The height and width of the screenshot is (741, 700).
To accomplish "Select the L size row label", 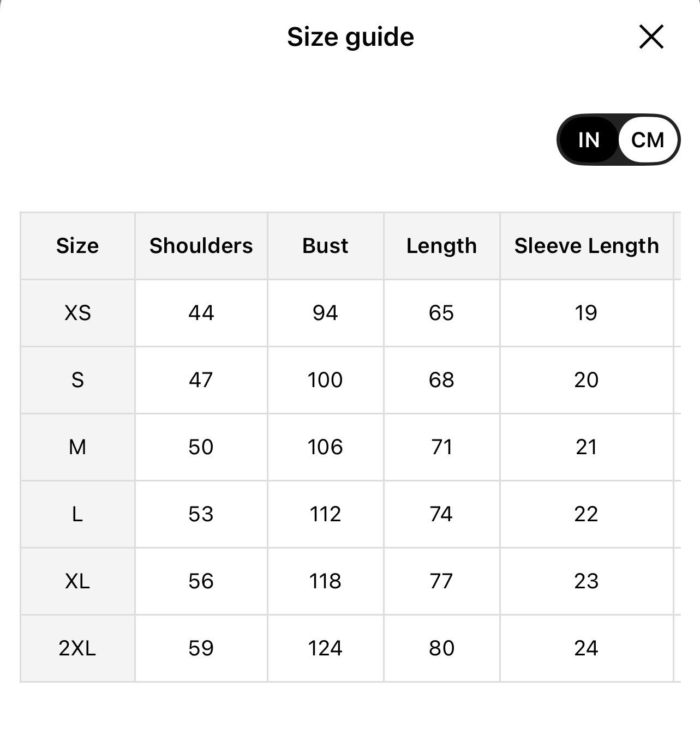I will 77,514.
